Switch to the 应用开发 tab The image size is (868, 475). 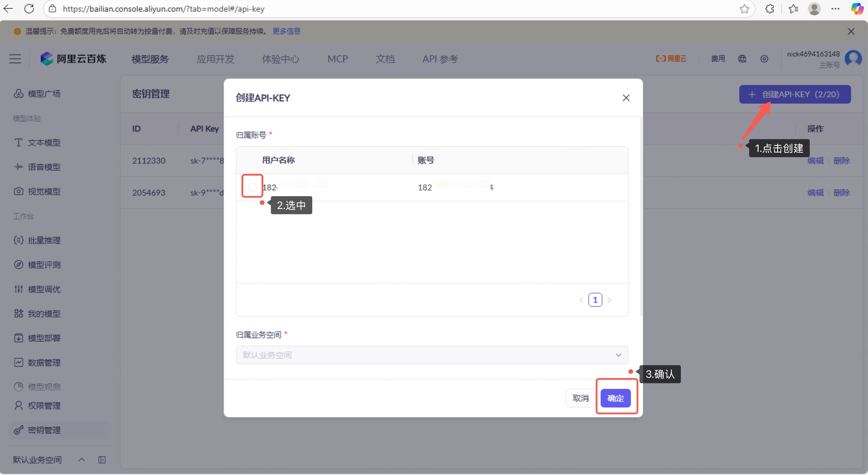pos(215,59)
